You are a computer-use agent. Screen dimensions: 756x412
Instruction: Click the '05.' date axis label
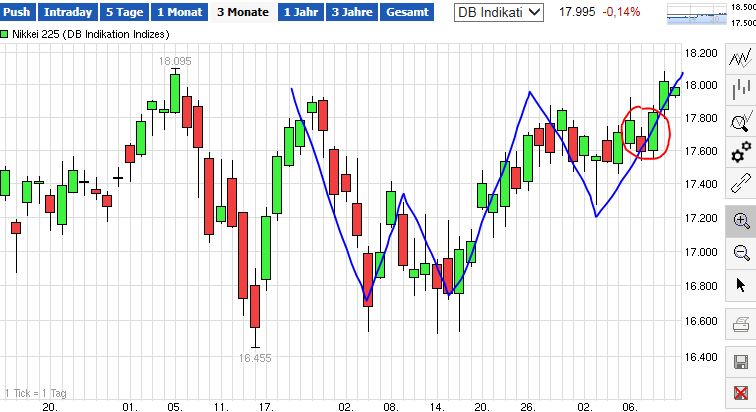tap(175, 407)
